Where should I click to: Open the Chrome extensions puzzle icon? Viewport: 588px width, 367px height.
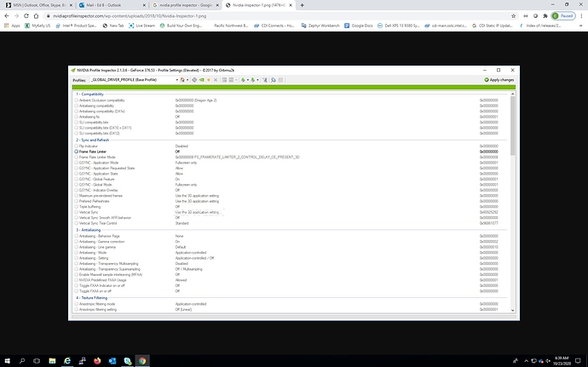(545, 15)
